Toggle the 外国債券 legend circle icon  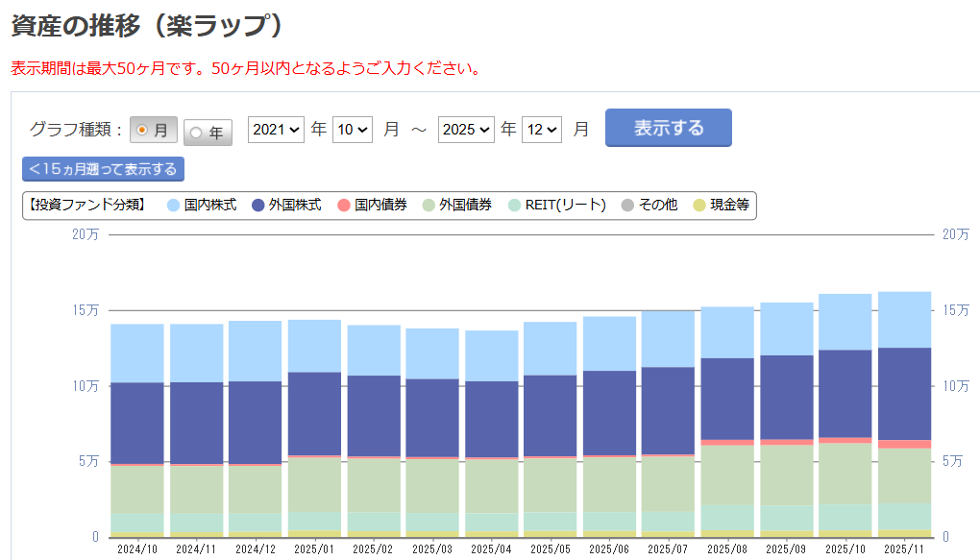pyautogui.click(x=429, y=205)
